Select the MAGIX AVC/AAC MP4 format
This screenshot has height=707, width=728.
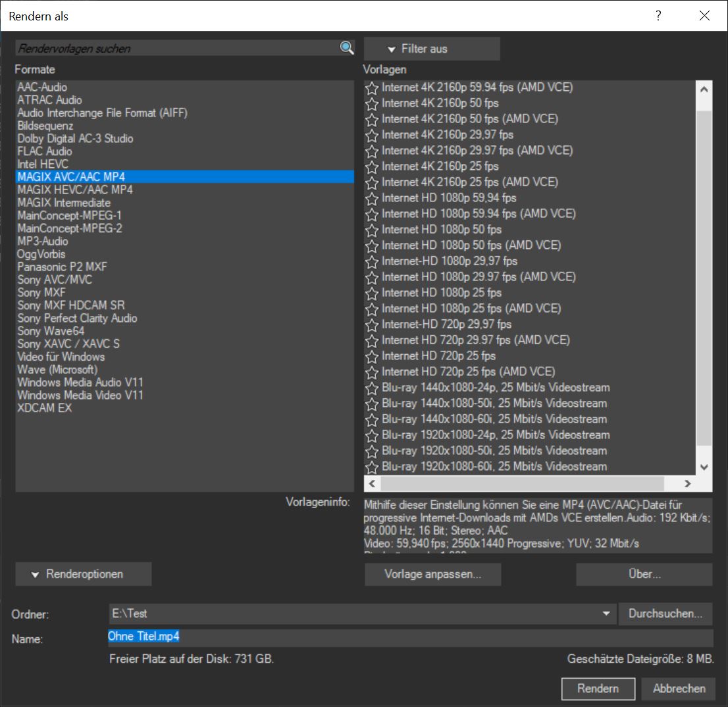tap(185, 177)
